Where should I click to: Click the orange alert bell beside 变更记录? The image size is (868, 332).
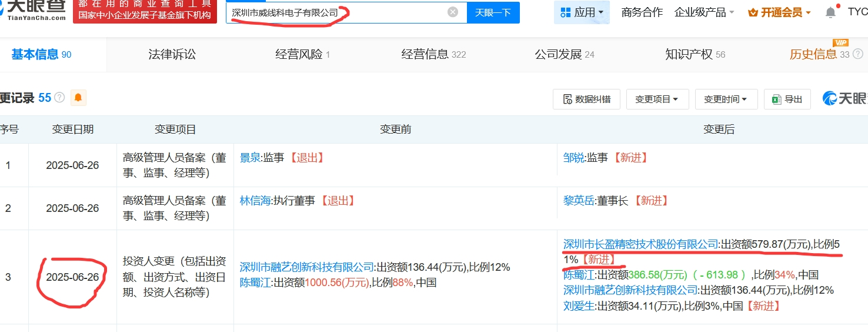pyautogui.click(x=78, y=98)
